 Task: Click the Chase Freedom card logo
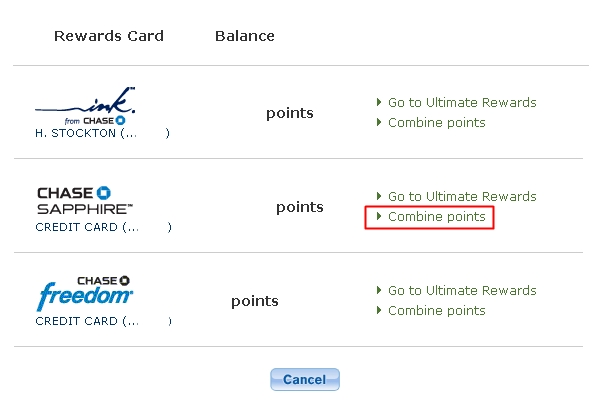85,293
